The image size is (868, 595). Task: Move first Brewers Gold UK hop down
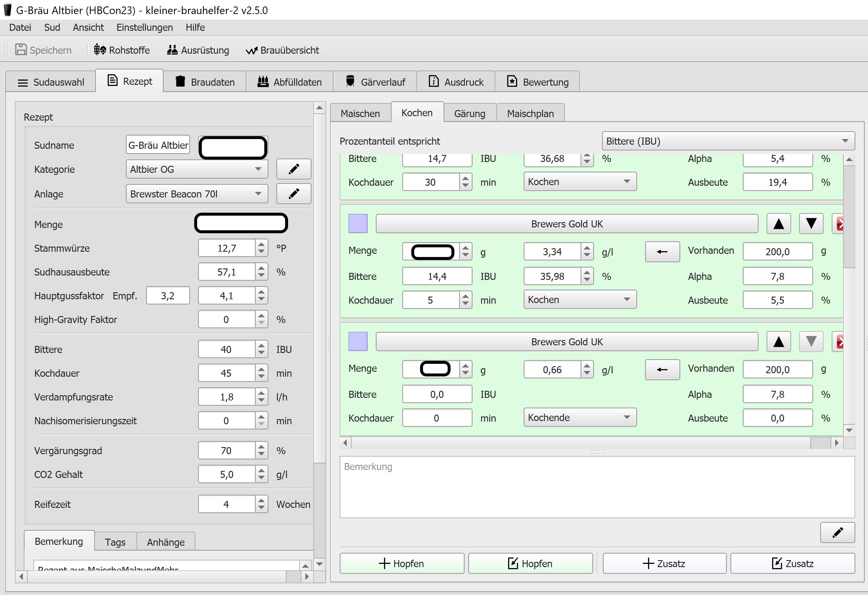pos(811,224)
